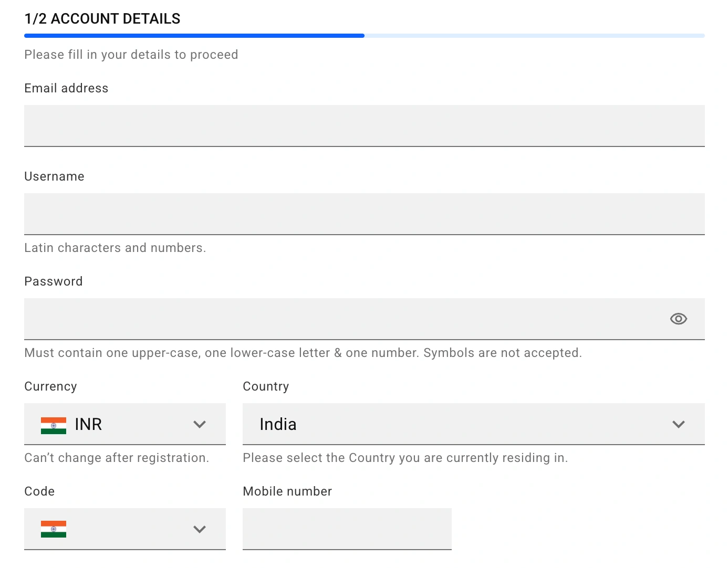Image resolution: width=728 pixels, height=568 pixels.
Task: Click the Indian flag in Code selector
Action: click(x=54, y=529)
